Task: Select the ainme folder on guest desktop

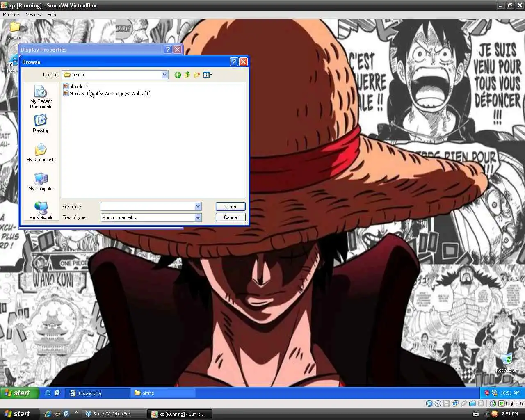Action: pos(15,31)
